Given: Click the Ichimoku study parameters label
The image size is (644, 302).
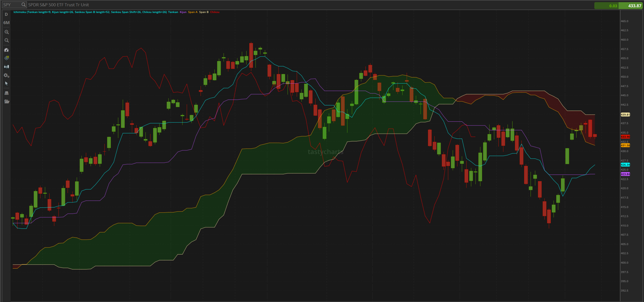Looking at the screenshot, I should 90,12.
